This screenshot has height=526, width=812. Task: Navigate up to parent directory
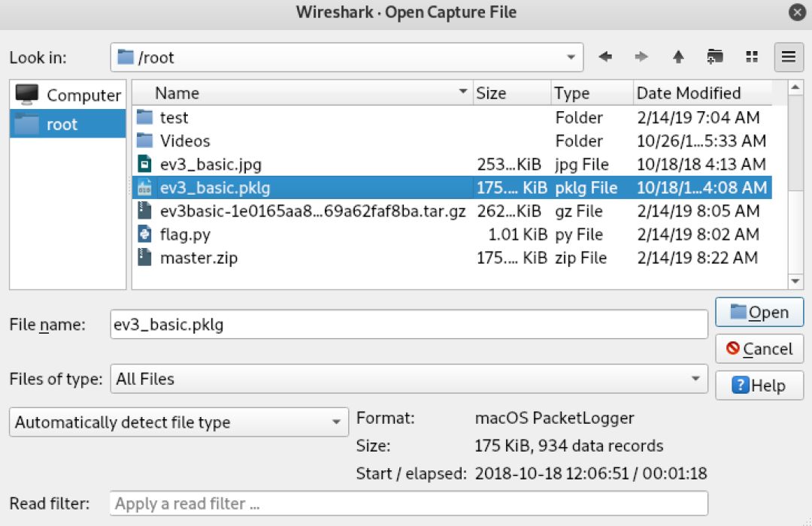click(678, 56)
